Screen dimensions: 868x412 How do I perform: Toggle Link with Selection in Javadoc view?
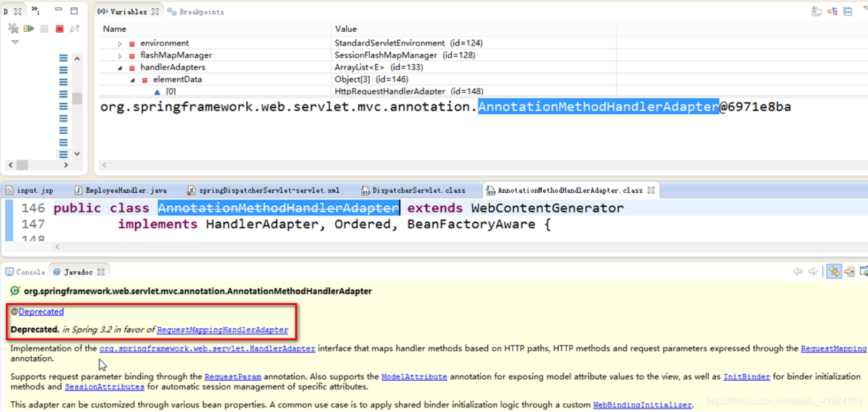(x=834, y=271)
